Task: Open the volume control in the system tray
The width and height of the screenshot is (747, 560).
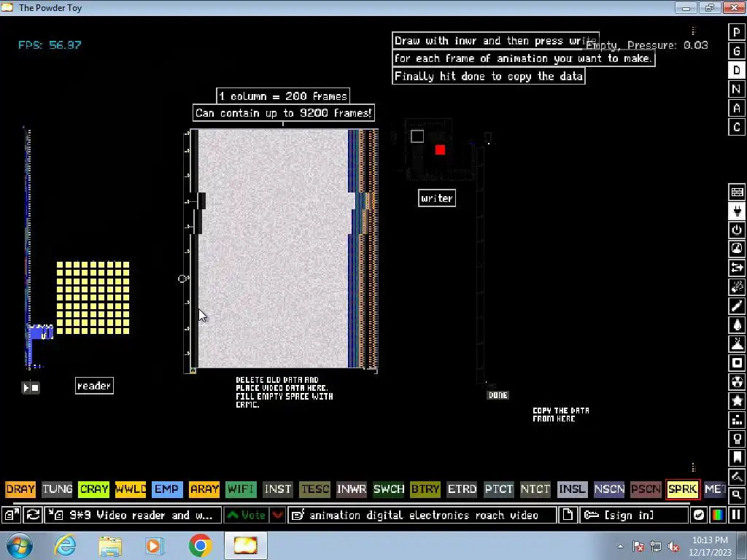Action: [x=673, y=547]
